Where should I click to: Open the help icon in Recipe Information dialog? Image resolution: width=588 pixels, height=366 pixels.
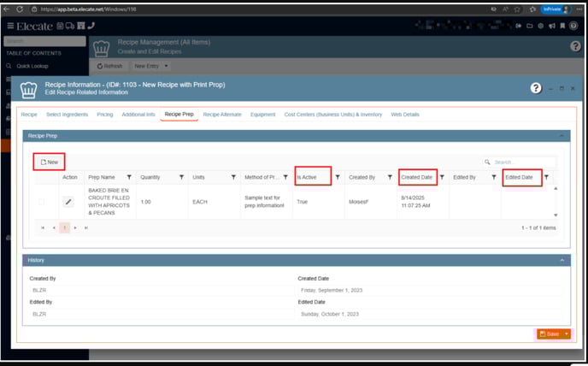point(536,88)
